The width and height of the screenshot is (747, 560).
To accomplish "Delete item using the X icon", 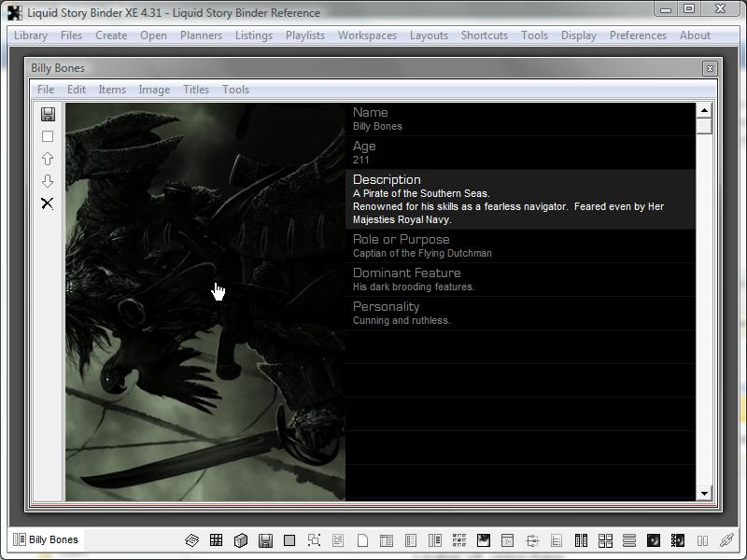I will [48, 203].
